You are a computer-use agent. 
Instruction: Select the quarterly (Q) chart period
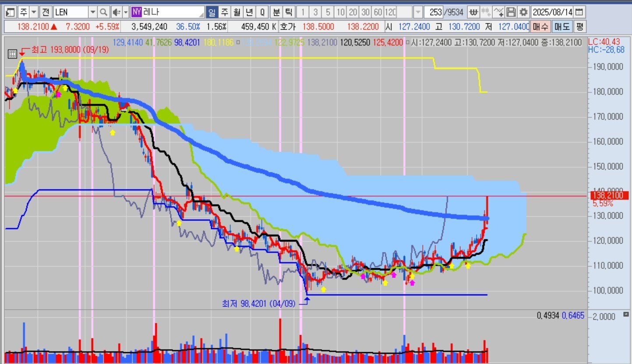pos(262,12)
